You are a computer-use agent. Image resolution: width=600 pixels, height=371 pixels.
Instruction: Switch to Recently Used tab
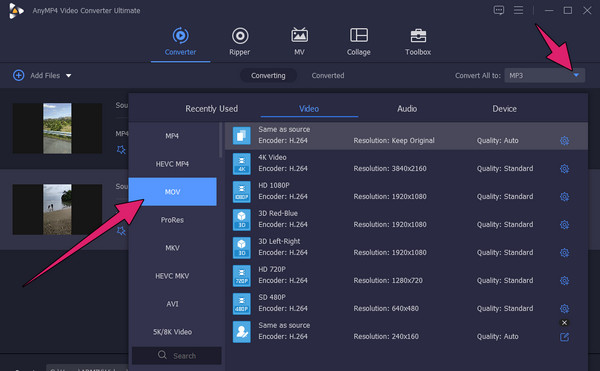point(212,109)
